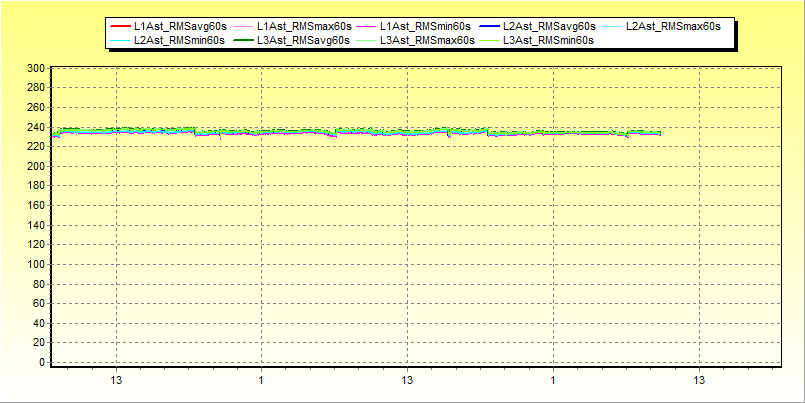Click the 100 label on the y-axis

[x=36, y=265]
